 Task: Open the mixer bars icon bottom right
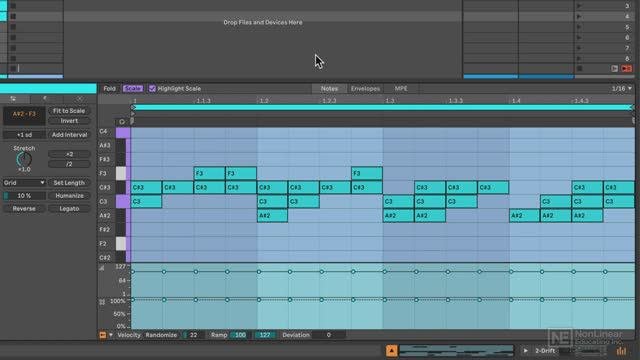point(621,351)
